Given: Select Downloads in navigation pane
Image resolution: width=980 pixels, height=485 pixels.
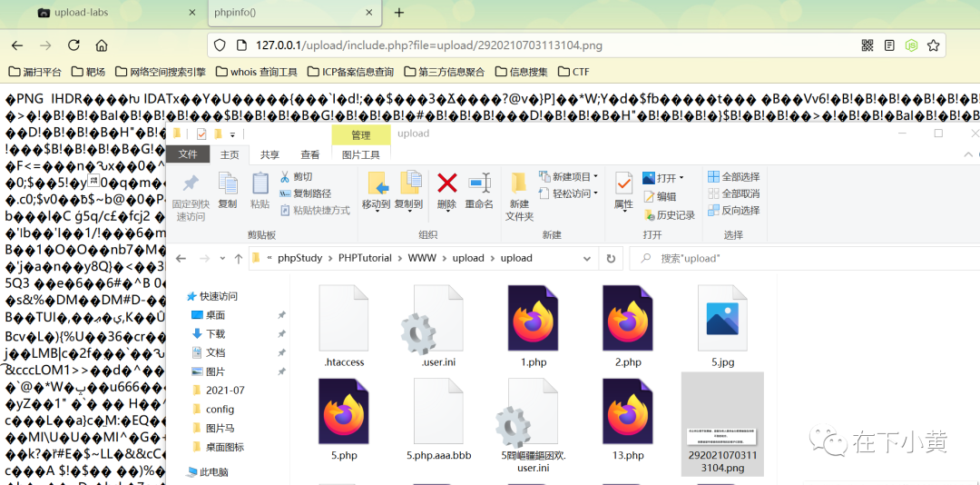Looking at the screenshot, I should (x=209, y=333).
